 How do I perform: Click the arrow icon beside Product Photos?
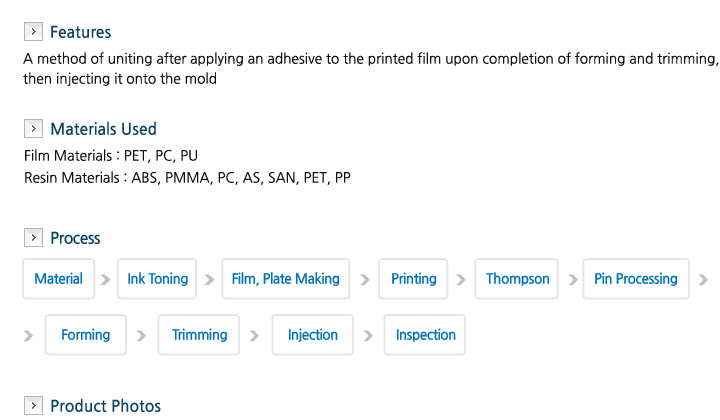pos(33,405)
